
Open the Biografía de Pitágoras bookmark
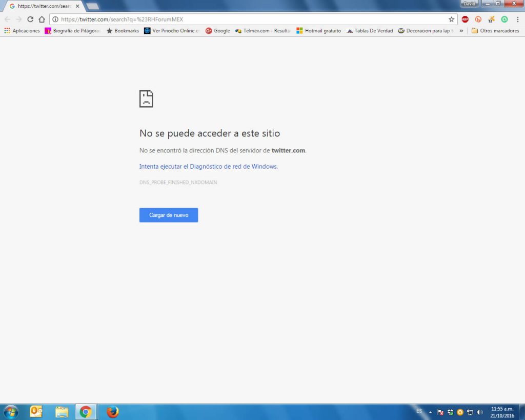point(73,30)
